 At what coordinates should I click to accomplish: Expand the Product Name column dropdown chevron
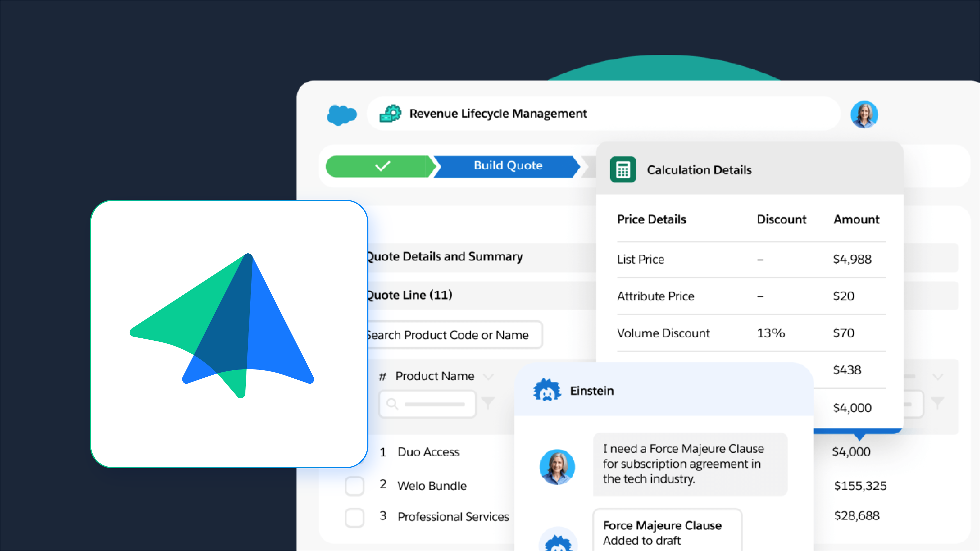point(488,377)
